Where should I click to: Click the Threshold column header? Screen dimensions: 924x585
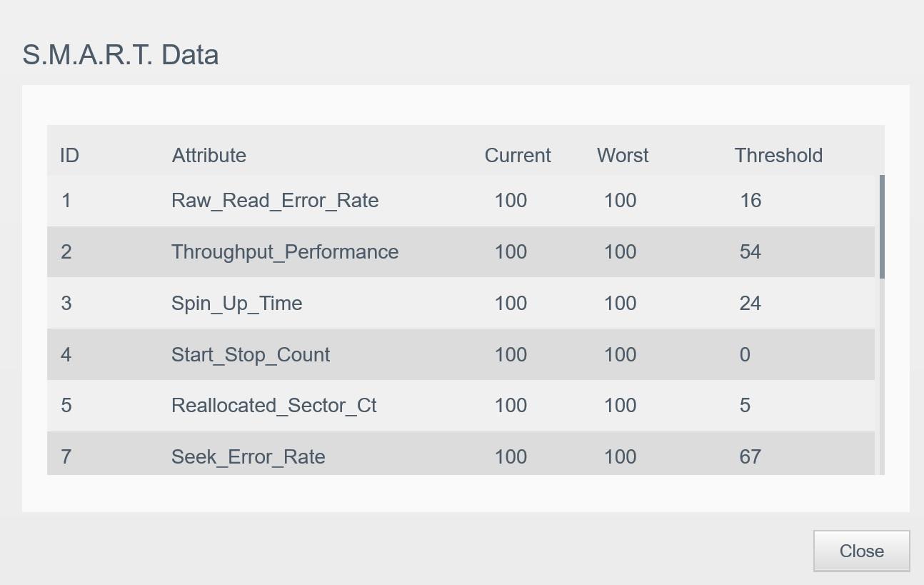(778, 155)
